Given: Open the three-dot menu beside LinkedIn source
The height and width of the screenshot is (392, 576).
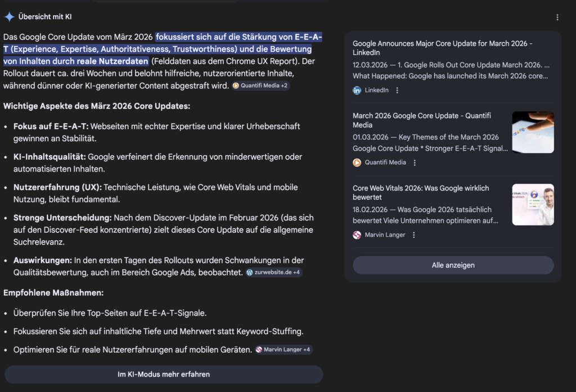Looking at the screenshot, I should pyautogui.click(x=398, y=89).
